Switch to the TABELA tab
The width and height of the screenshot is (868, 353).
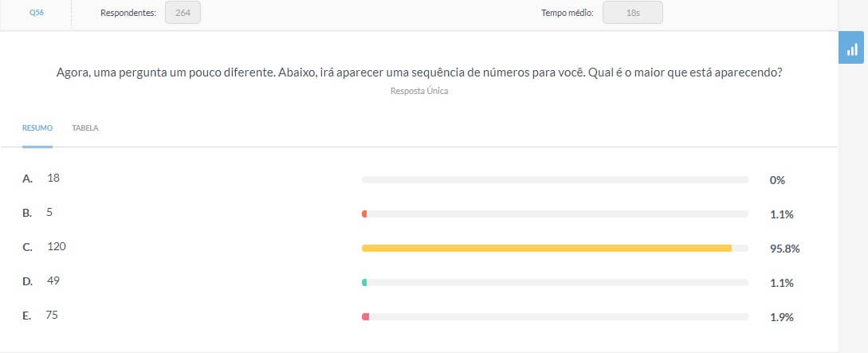point(85,127)
